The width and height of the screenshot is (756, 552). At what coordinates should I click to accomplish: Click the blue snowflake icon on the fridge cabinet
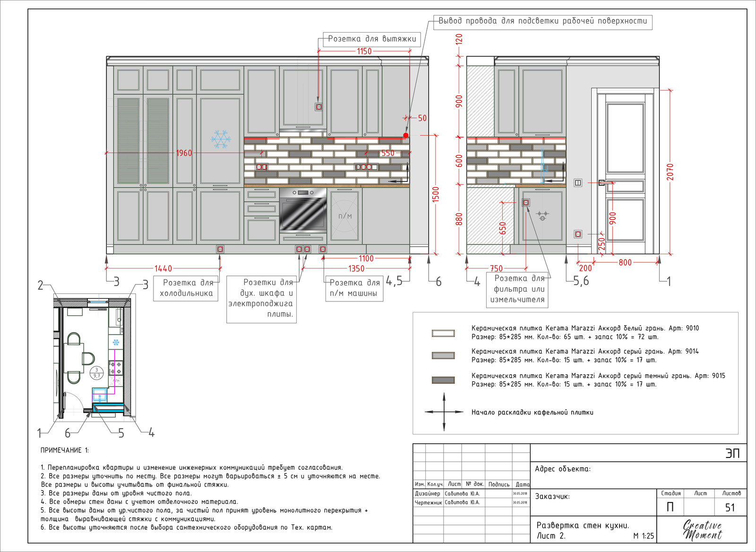(220, 139)
